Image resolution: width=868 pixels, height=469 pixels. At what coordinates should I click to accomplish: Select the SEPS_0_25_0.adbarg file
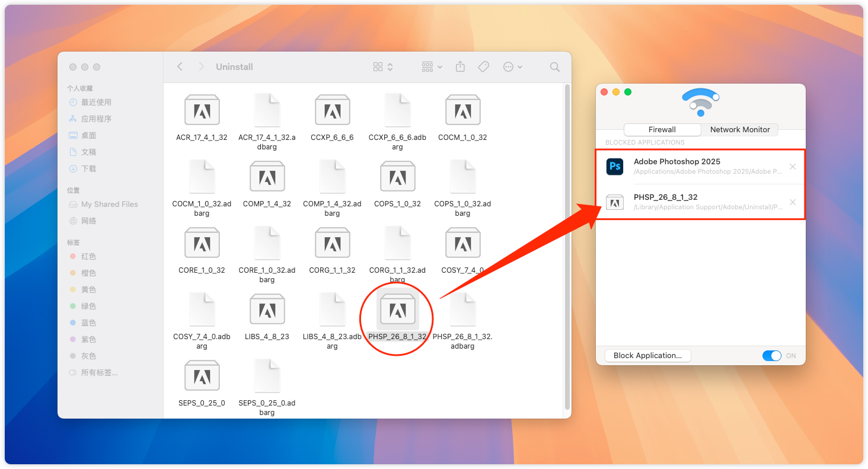click(267, 376)
